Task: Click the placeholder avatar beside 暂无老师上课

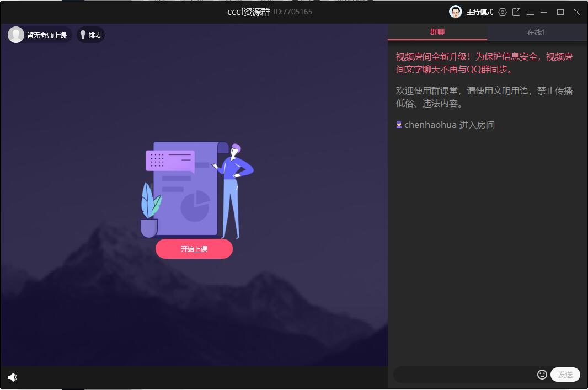Action: [x=15, y=34]
